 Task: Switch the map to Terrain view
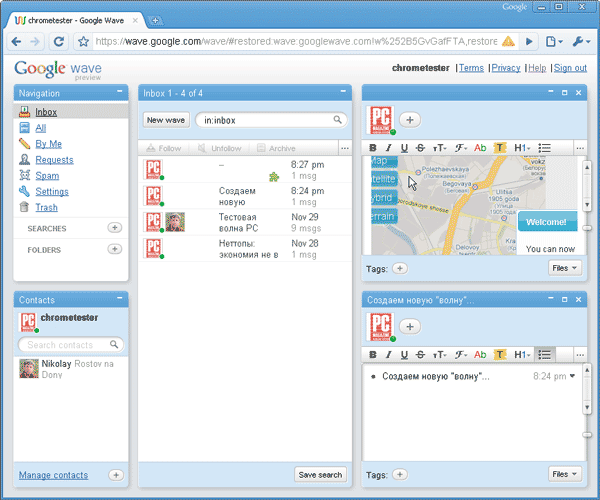[x=384, y=217]
